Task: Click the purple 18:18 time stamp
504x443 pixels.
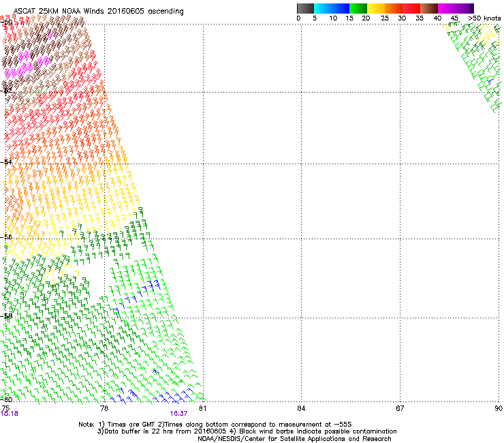Action: pos(10,414)
